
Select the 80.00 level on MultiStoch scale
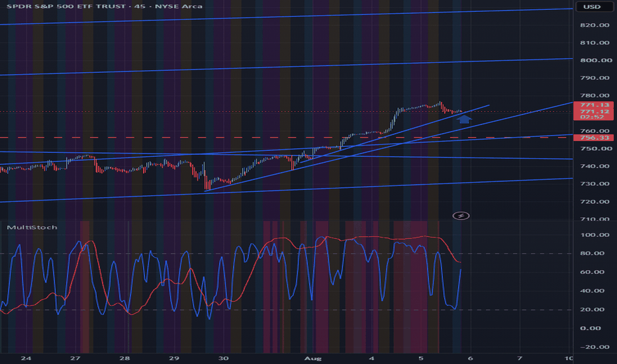point(593,253)
